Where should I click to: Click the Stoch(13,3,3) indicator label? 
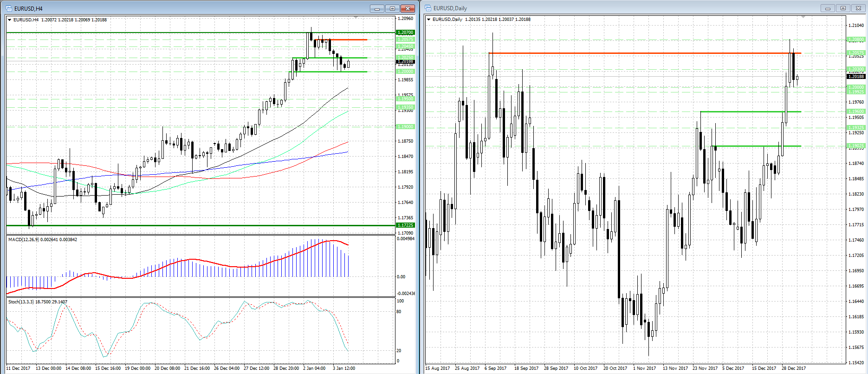[38, 302]
